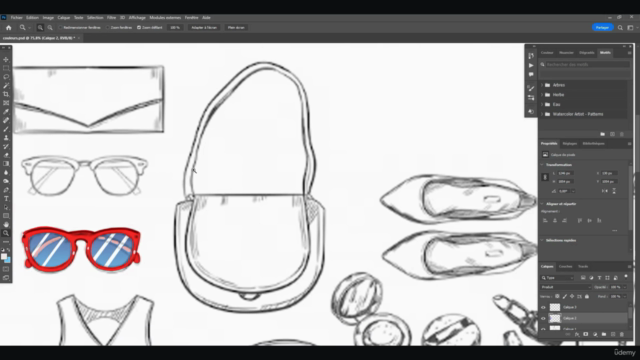The image size is (640, 360).
Task: Open the Comments panel icon
Action: point(531,75)
